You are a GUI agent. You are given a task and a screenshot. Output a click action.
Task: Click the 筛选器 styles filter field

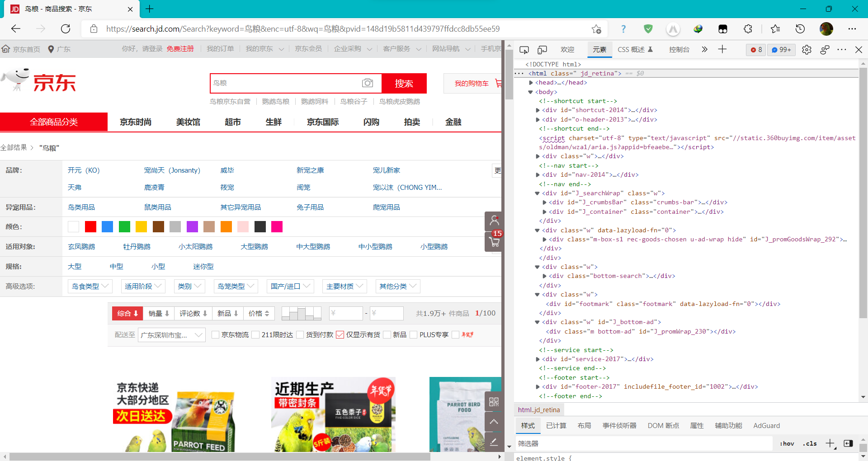click(x=644, y=443)
